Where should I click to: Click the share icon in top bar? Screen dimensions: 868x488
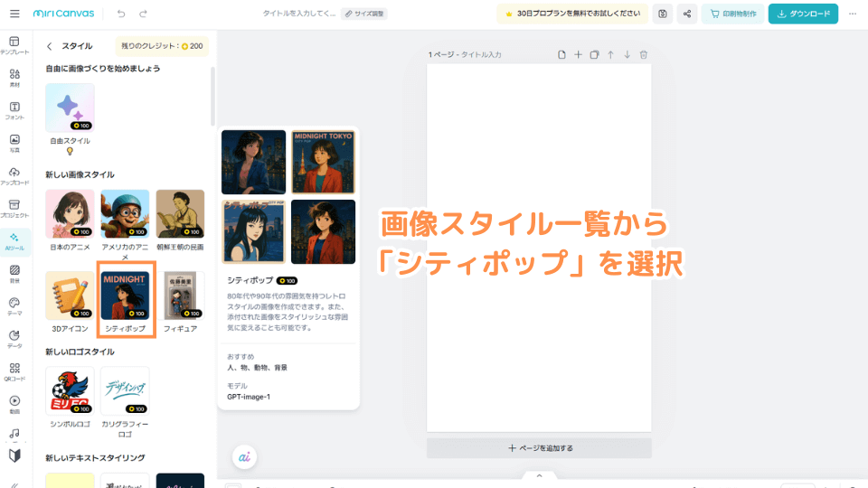point(687,14)
